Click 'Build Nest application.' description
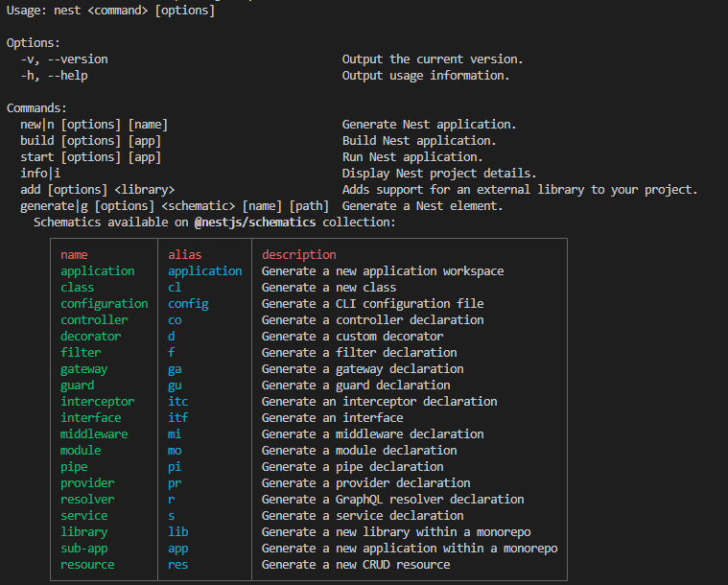 tap(419, 141)
